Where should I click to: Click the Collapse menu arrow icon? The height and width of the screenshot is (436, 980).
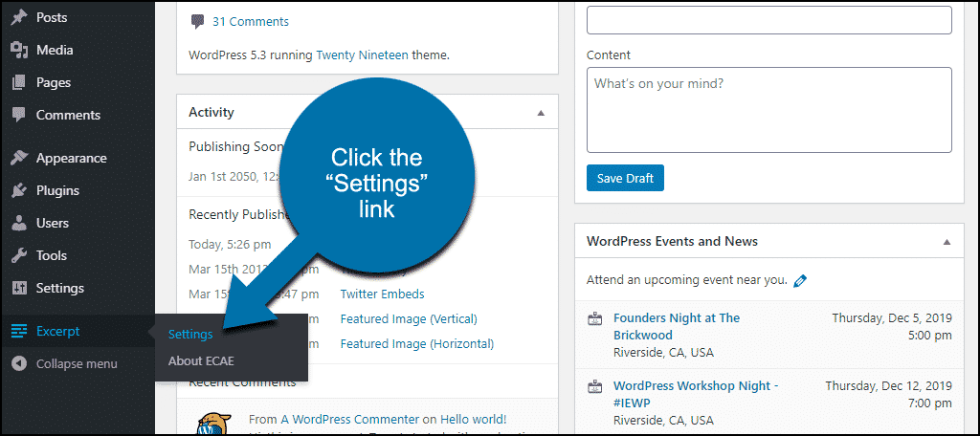click(19, 363)
